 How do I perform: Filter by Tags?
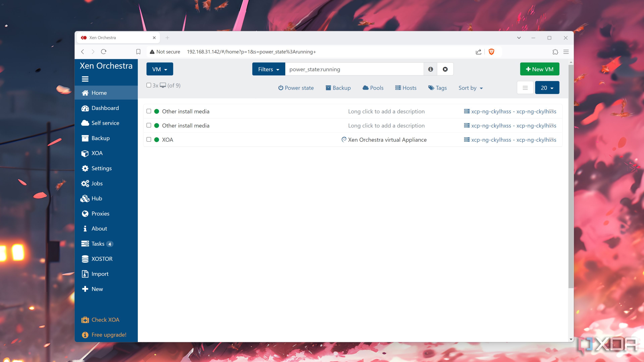[x=437, y=88]
